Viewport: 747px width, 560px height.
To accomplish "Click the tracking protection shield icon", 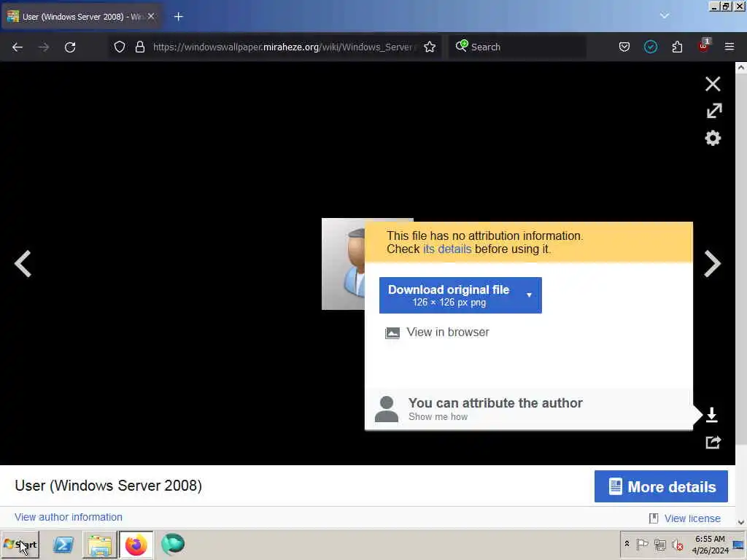I will [120, 47].
